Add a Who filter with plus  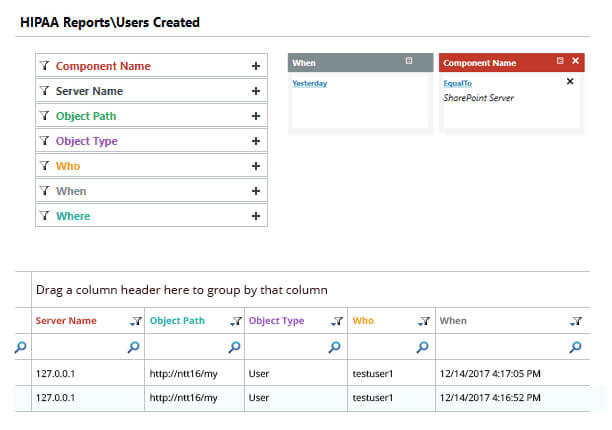256,166
